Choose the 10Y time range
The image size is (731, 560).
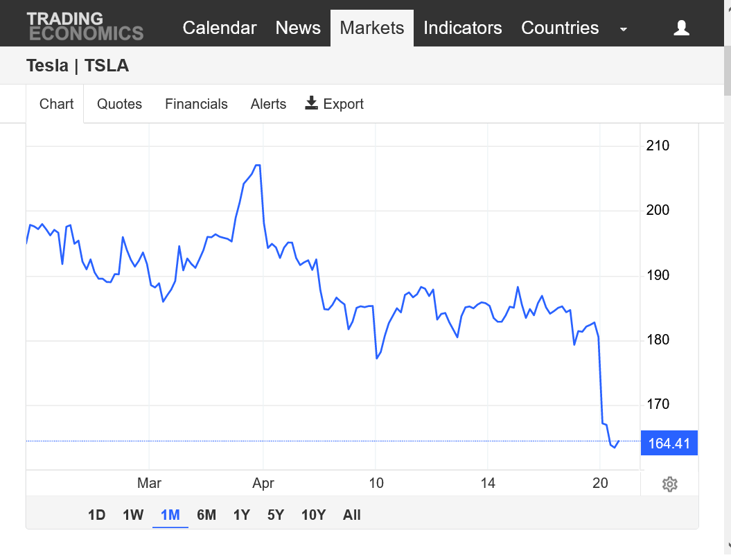[313, 515]
